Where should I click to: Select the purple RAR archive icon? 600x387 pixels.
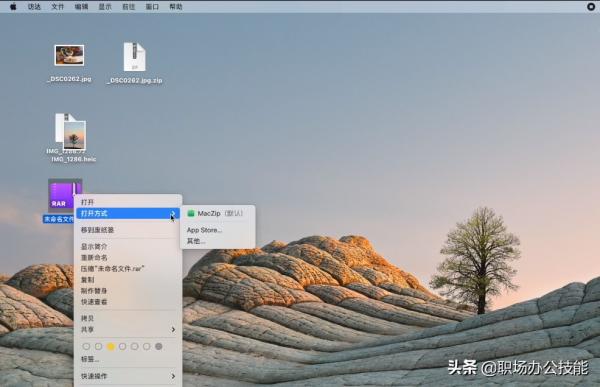(x=65, y=196)
